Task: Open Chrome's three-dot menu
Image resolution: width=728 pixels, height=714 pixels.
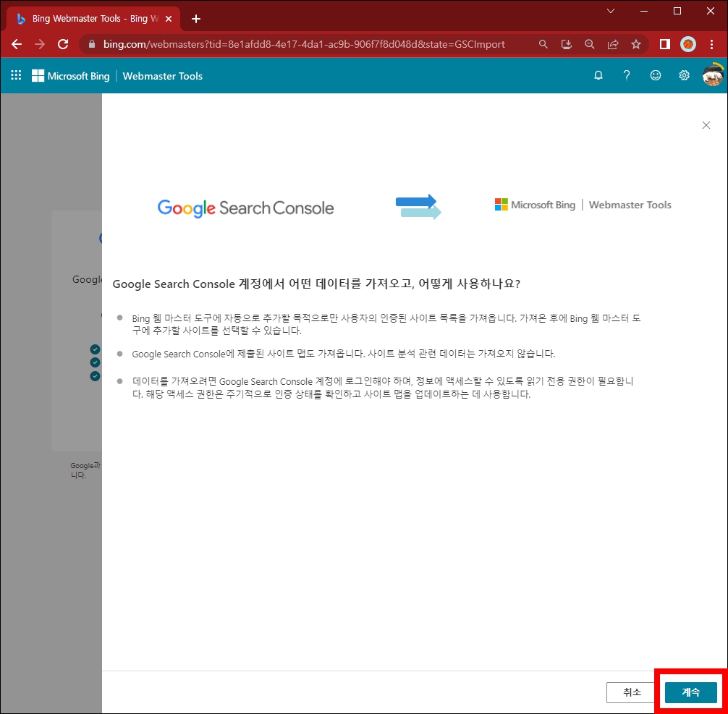Action: click(x=712, y=44)
